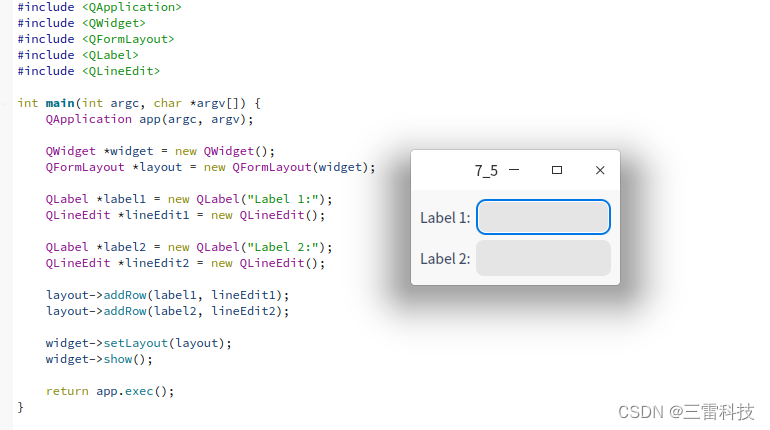
Task: Click the 'addRow(label1, lineEdit1)' line
Action: coord(167,295)
